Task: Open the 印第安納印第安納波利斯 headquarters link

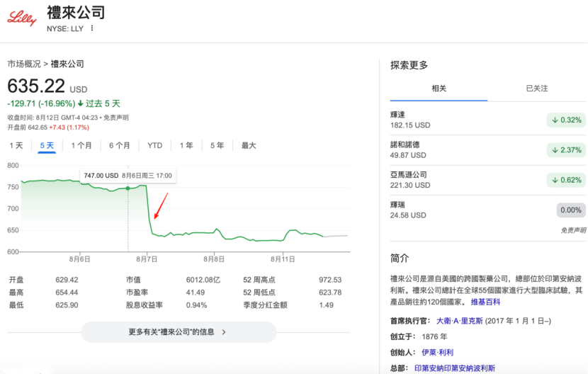Action: click(x=455, y=368)
